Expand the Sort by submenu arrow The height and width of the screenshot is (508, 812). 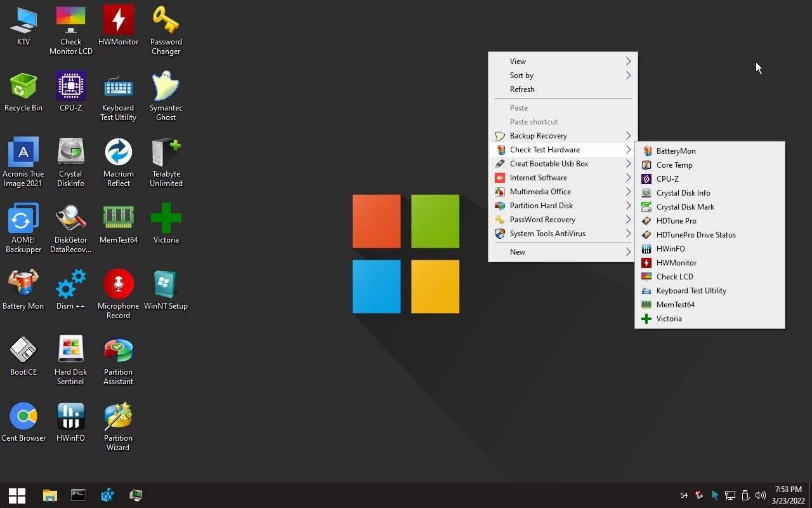pyautogui.click(x=628, y=76)
